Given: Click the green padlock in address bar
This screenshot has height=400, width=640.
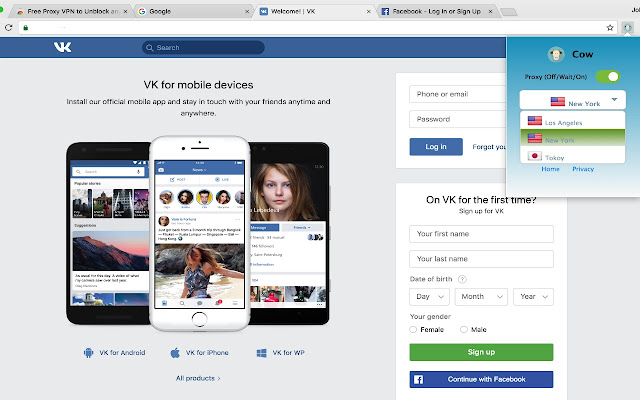Looking at the screenshot, I should click(26, 28).
